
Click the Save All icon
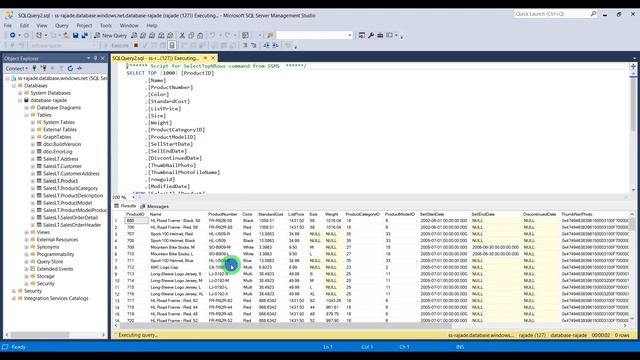(x=84, y=36)
